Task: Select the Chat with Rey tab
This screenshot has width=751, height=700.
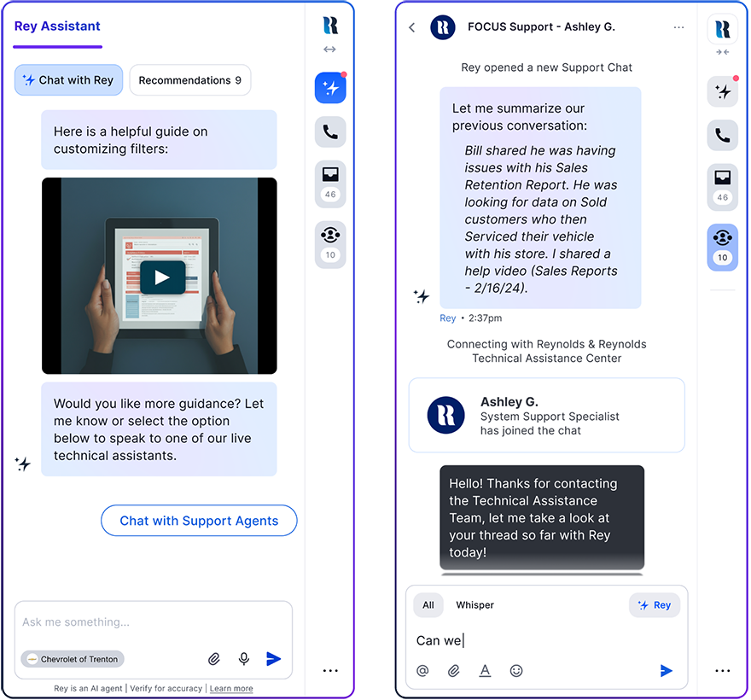Action: [68, 80]
